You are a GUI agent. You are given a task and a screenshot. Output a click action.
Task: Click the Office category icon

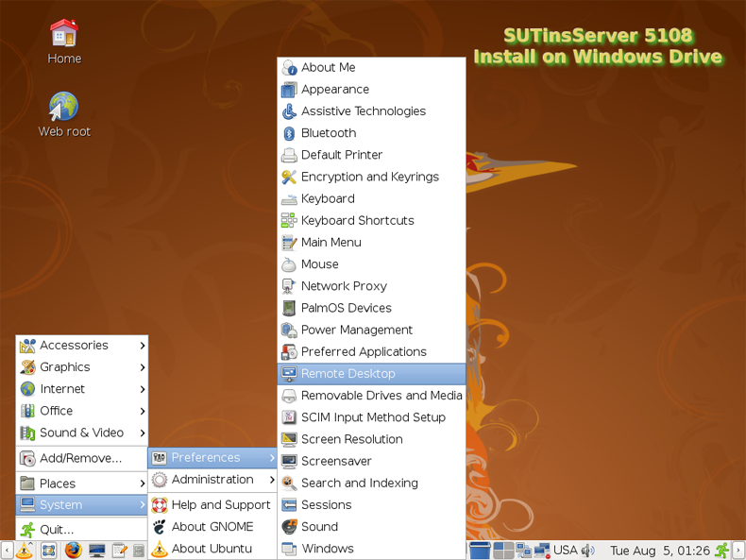pos(27,411)
